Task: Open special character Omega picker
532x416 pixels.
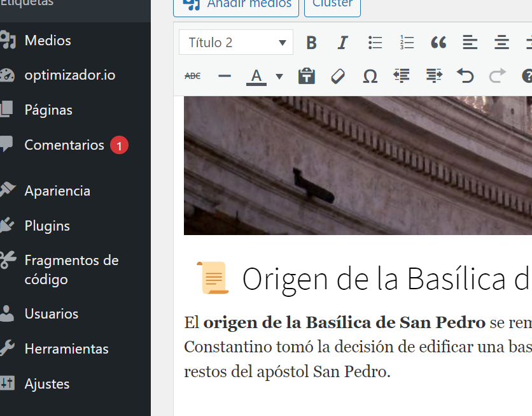Action: coord(370,76)
